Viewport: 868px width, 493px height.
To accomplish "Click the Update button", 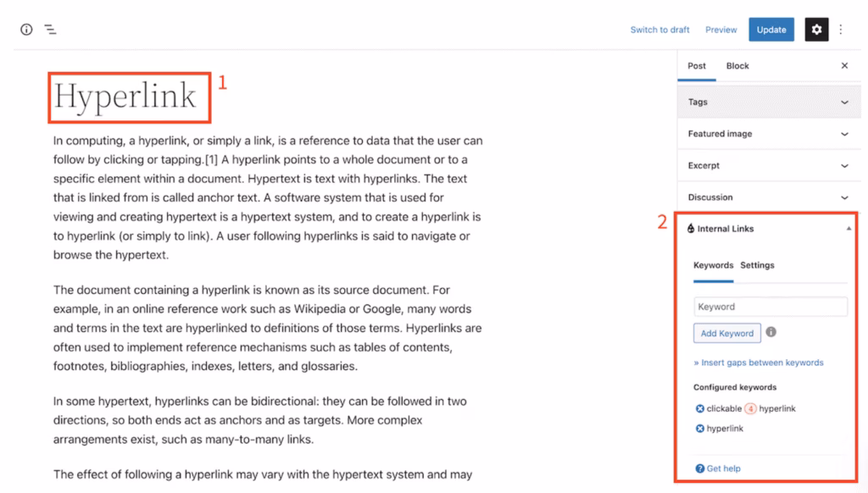I will pyautogui.click(x=771, y=29).
